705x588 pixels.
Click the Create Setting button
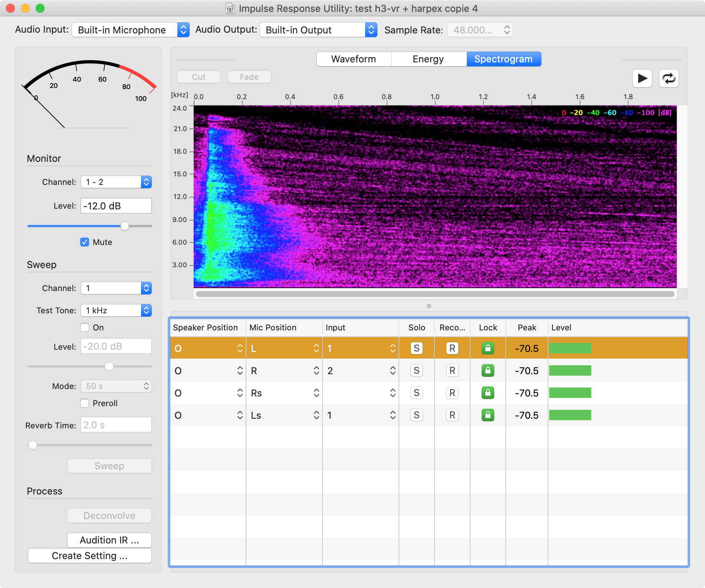(x=89, y=556)
